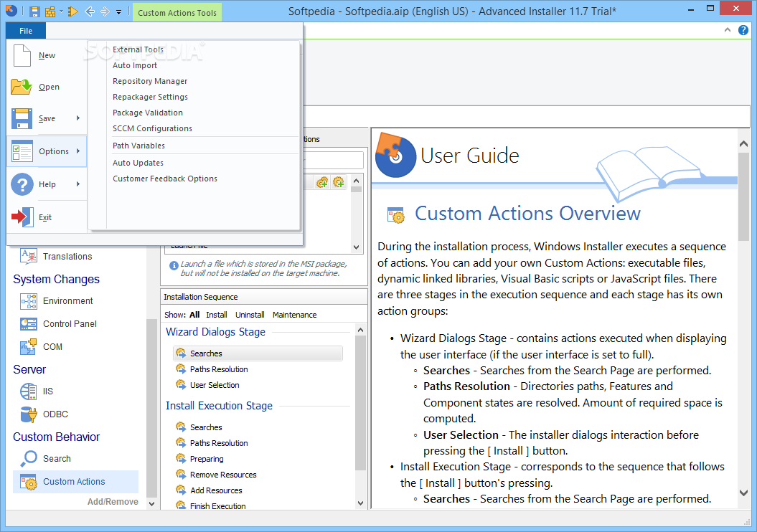Click the Exit door icon in File menu
Viewport: 757px width, 532px height.
coord(22,217)
